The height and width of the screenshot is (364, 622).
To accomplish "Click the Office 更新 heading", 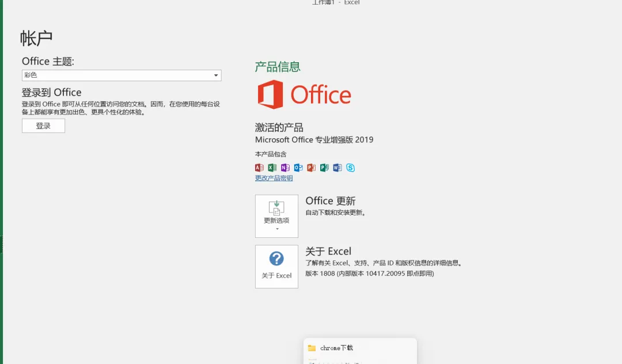I will (331, 201).
